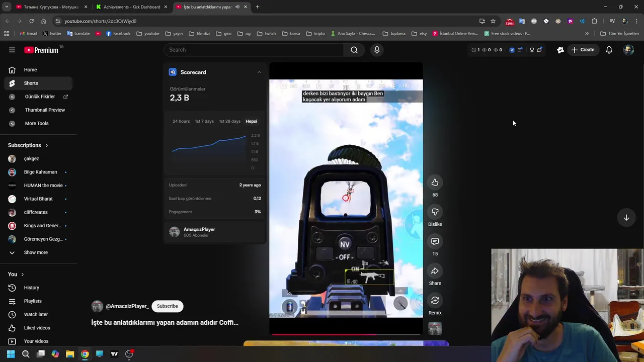
Task: Select Hepsi scorecard range
Action: [251, 121]
